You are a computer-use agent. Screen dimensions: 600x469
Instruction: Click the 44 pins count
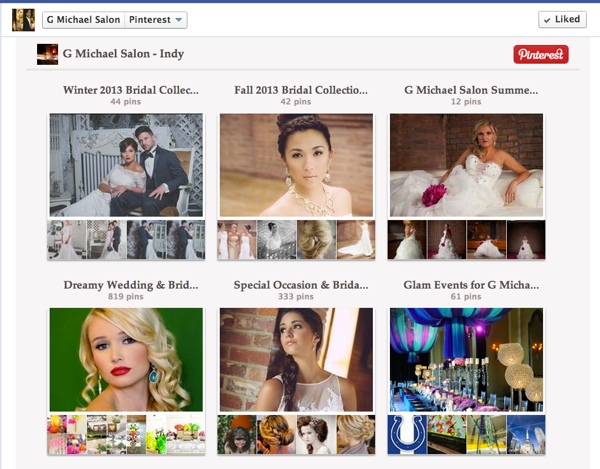pos(126,102)
